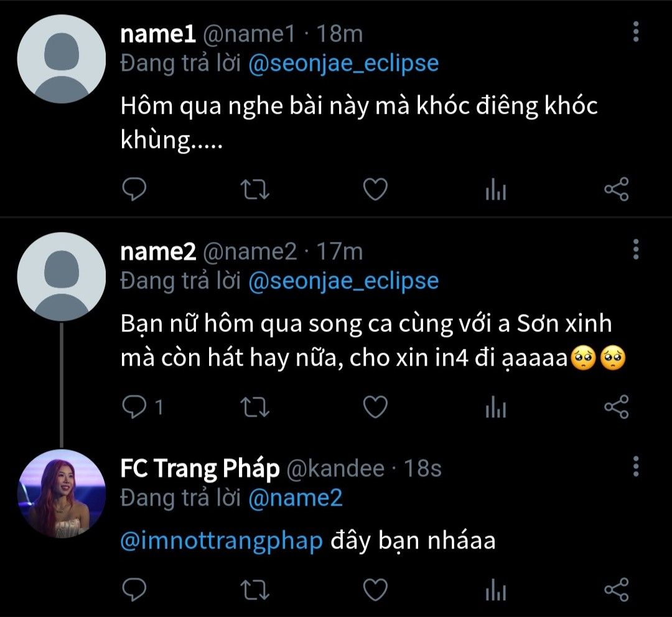Open @seonjae_eclipse link in name1's tweet
672x617 pixels.
pyautogui.click(x=343, y=63)
